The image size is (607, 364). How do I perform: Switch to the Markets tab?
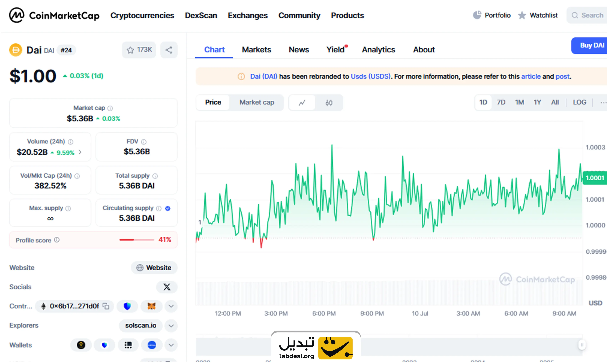click(256, 50)
